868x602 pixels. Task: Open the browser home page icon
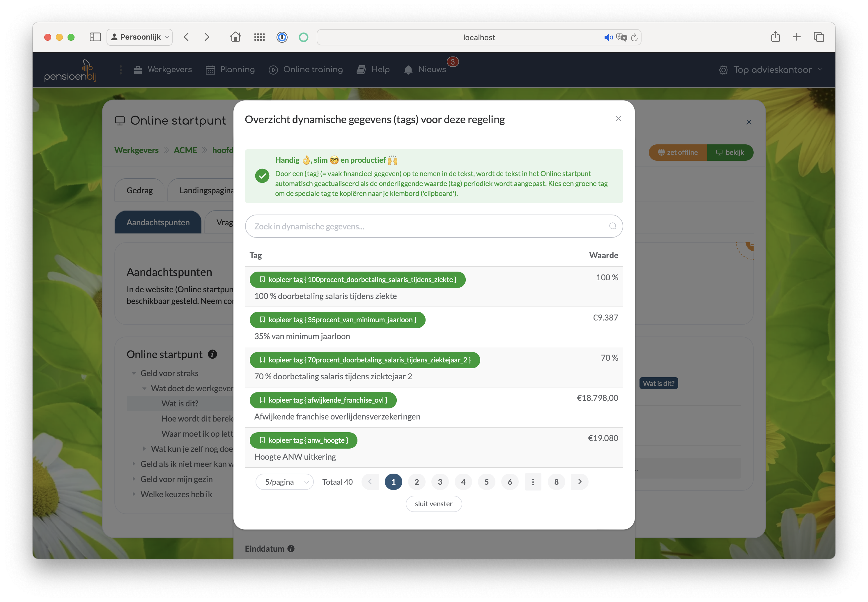236,37
